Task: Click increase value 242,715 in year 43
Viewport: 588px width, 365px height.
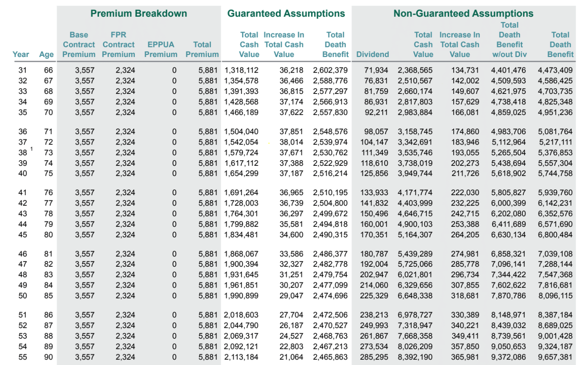Action: tap(465, 214)
